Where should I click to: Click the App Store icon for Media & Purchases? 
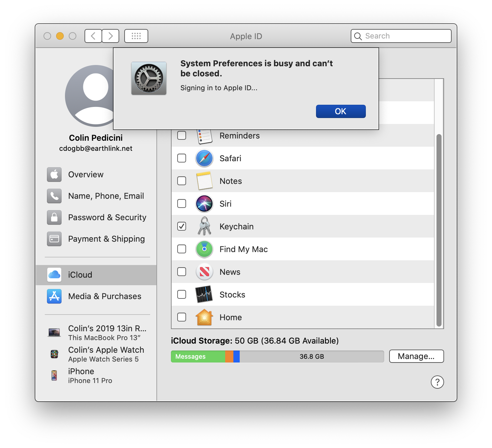click(x=54, y=296)
